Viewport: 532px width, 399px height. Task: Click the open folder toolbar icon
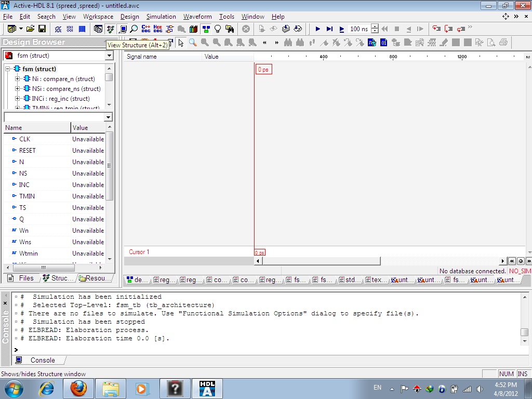point(31,29)
